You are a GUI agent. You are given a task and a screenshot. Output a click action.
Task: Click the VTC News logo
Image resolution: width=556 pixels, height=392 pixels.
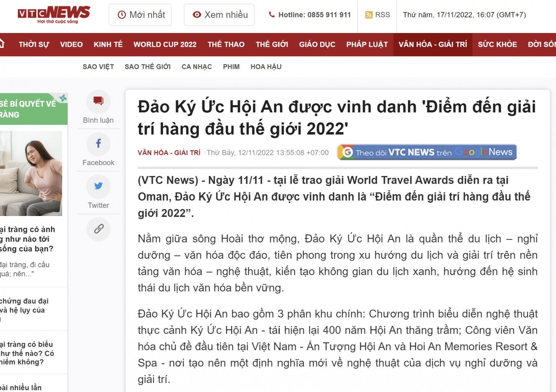pos(54,15)
